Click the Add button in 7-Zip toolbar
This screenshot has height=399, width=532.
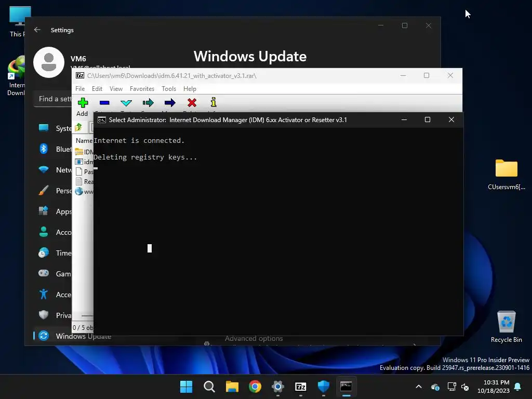coord(83,107)
